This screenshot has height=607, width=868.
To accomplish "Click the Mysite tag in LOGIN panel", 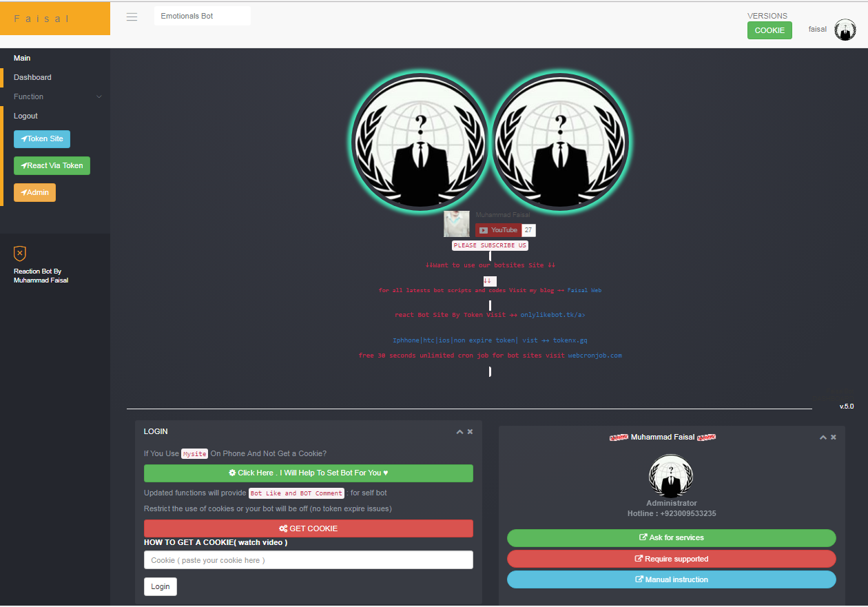I will coord(195,454).
